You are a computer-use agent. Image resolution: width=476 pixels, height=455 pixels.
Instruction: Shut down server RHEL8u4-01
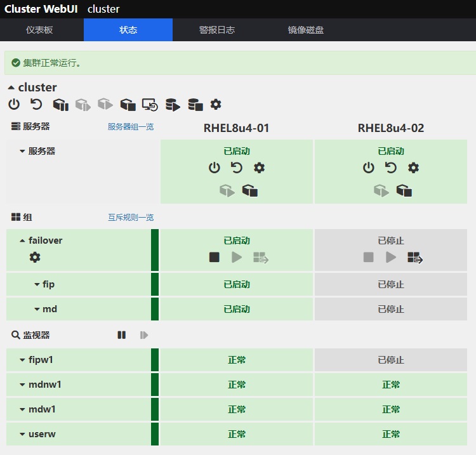tap(215, 168)
